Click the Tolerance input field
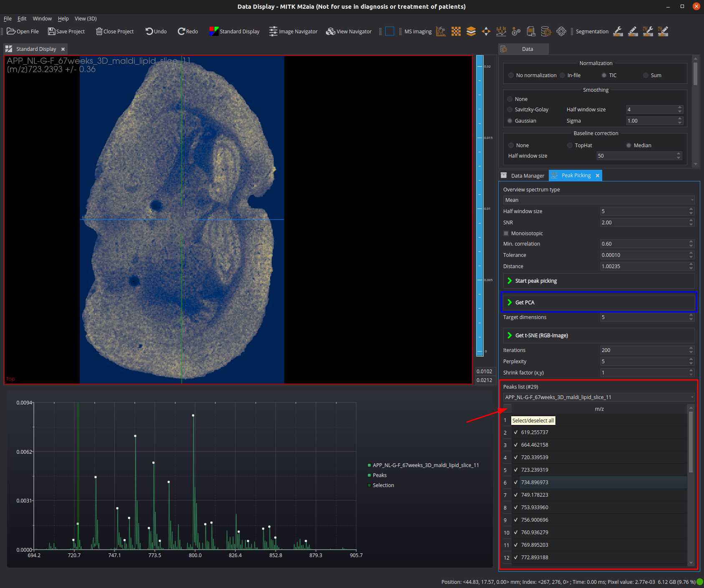Image resolution: width=704 pixels, height=588 pixels. point(644,255)
